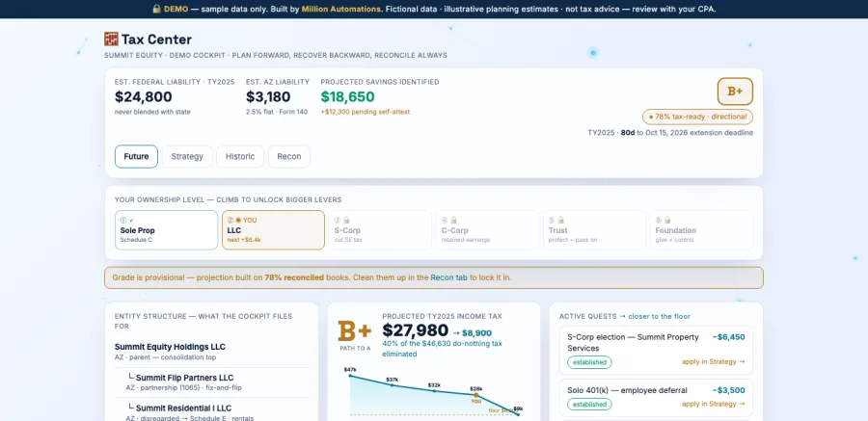Click the locked Foundation level card

701,230
